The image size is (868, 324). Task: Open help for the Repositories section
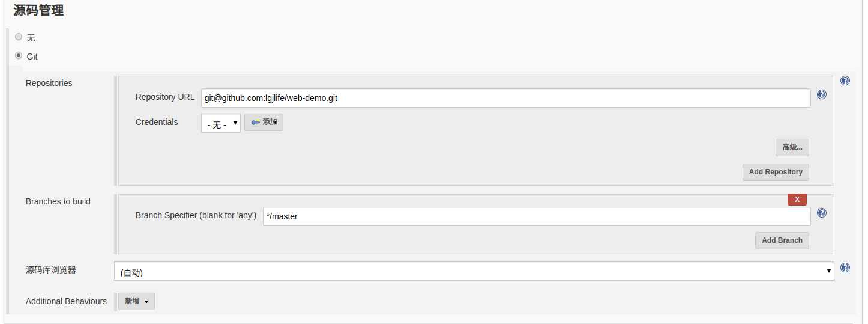tap(845, 81)
